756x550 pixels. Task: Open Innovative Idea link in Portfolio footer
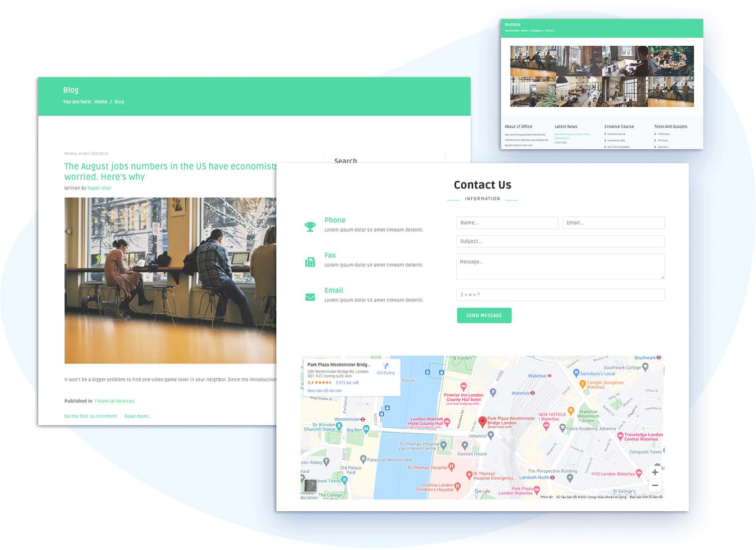616,141
